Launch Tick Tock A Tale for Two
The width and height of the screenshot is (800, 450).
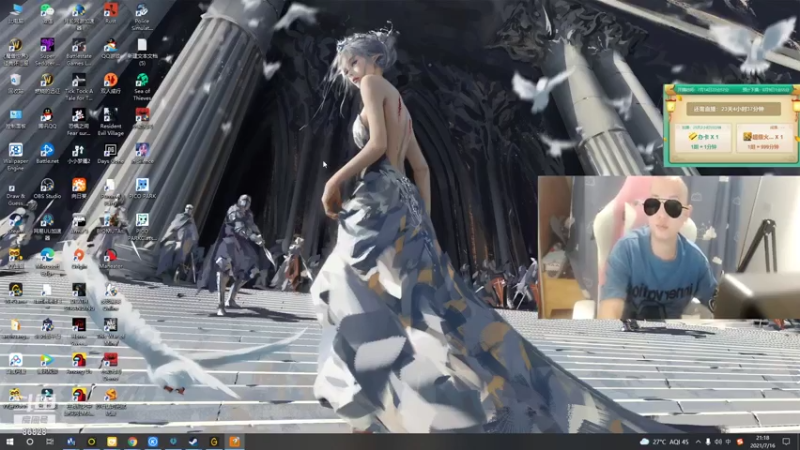click(79, 87)
